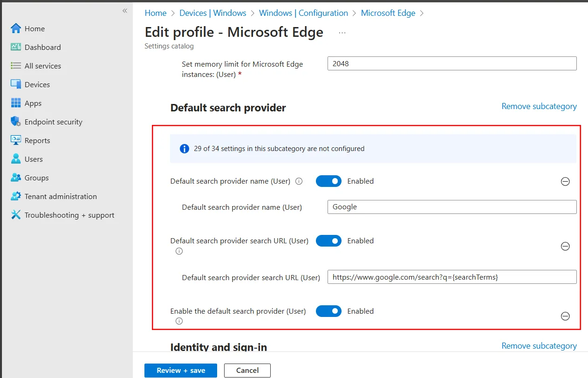Click the Groups people icon
This screenshot has width=588, height=378.
pos(16,178)
